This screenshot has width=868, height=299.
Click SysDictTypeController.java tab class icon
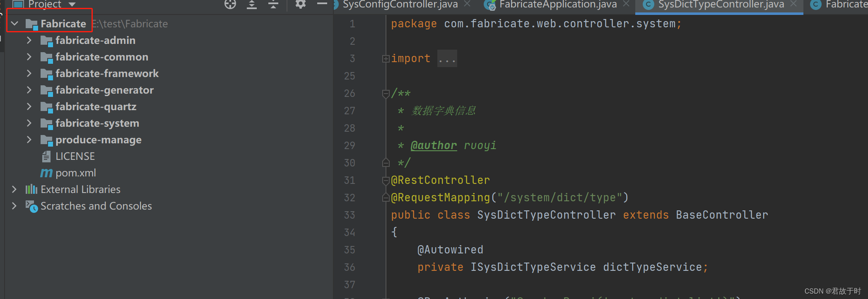coord(649,5)
